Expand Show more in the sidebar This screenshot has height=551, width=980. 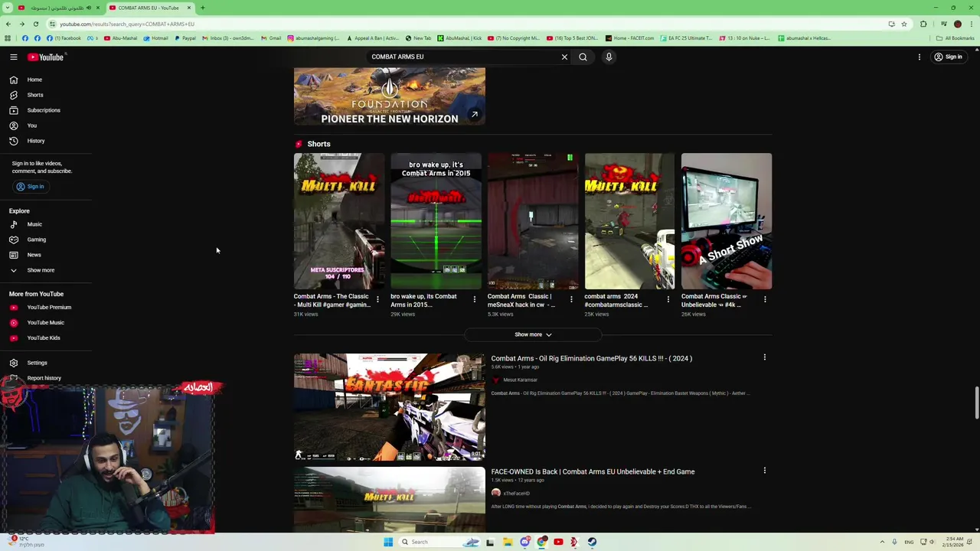point(41,270)
